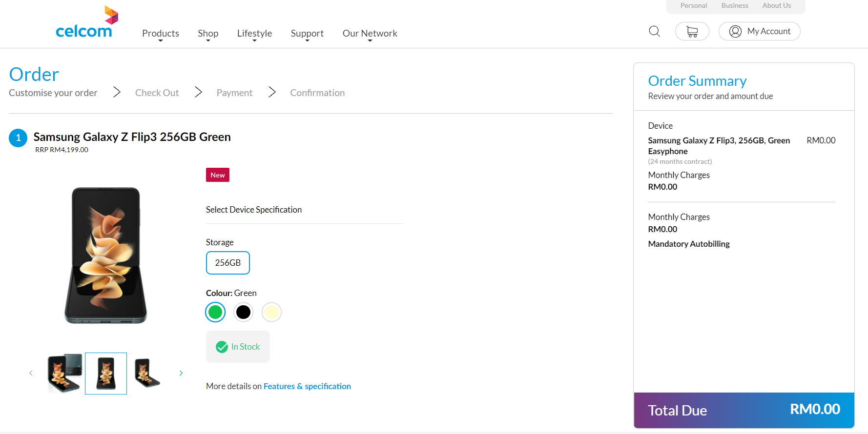Screen dimensions: 868x434
Task: Select the first angled phone thumbnail
Action: pos(64,374)
